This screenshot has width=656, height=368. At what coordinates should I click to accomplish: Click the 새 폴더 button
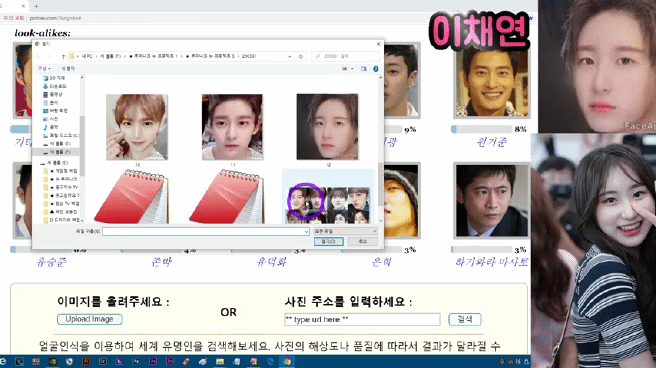68,69
